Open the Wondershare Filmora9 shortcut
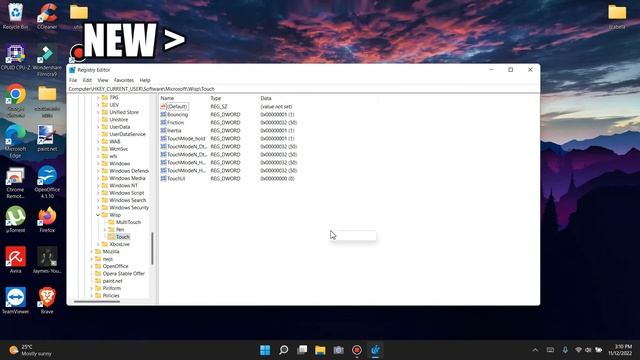The image size is (640, 360). 47,60
